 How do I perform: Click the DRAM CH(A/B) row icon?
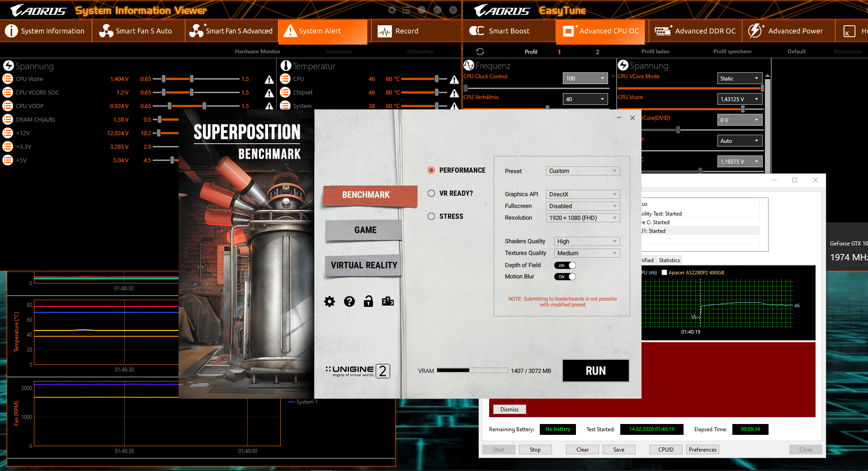pos(8,119)
